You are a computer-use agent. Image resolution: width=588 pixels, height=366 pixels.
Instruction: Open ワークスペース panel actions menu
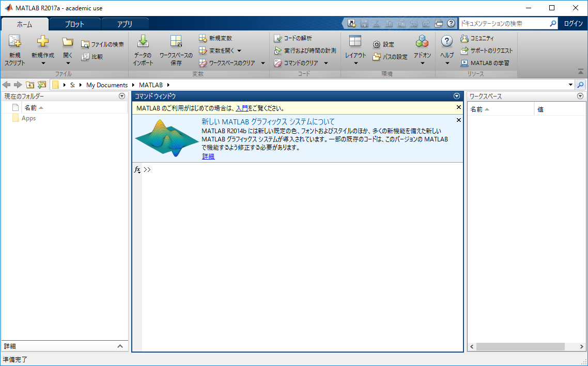tap(580, 97)
